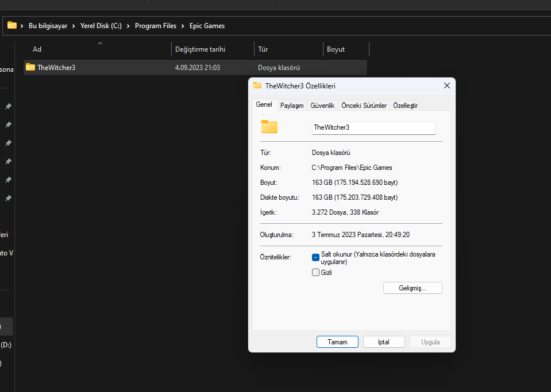Close the TheWitcher3 Özellikleri dialog

446,86
